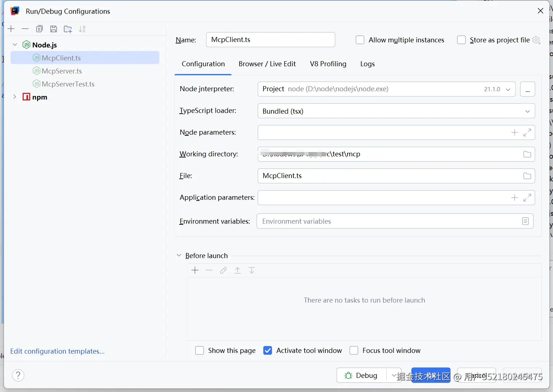Add a Before launch task
553x392 pixels.
click(x=195, y=270)
